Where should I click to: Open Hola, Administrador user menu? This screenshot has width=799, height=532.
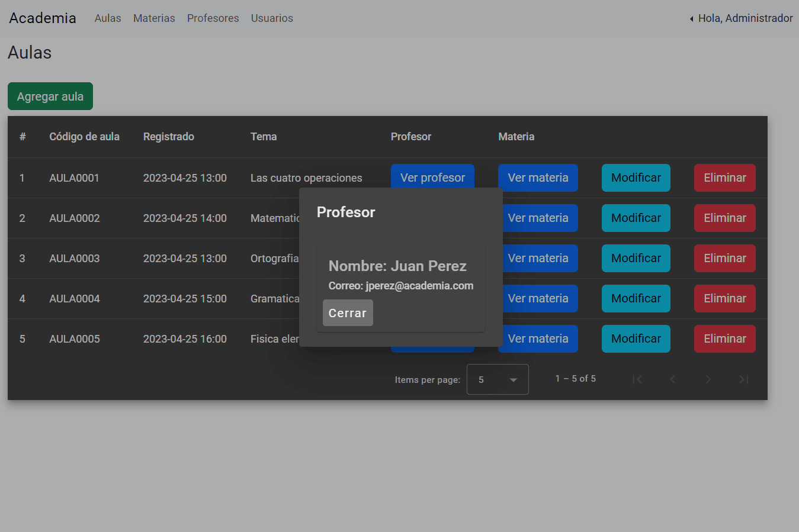741,18
